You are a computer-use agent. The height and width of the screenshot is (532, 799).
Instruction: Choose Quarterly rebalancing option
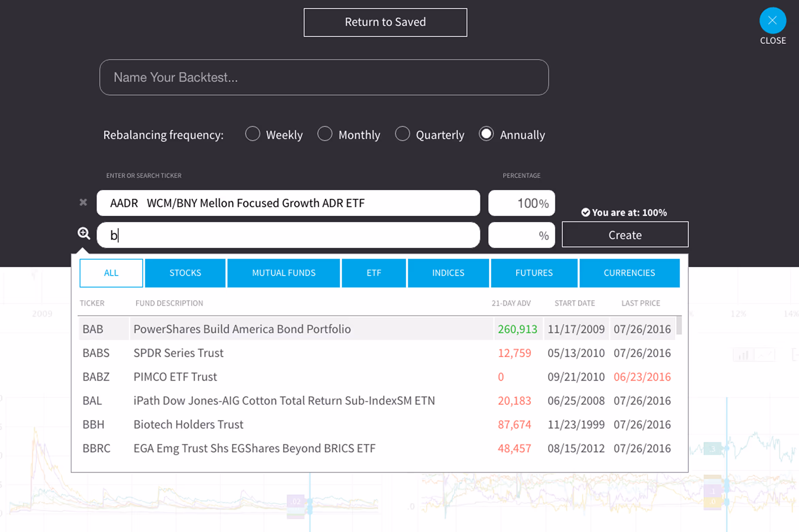tap(402, 134)
